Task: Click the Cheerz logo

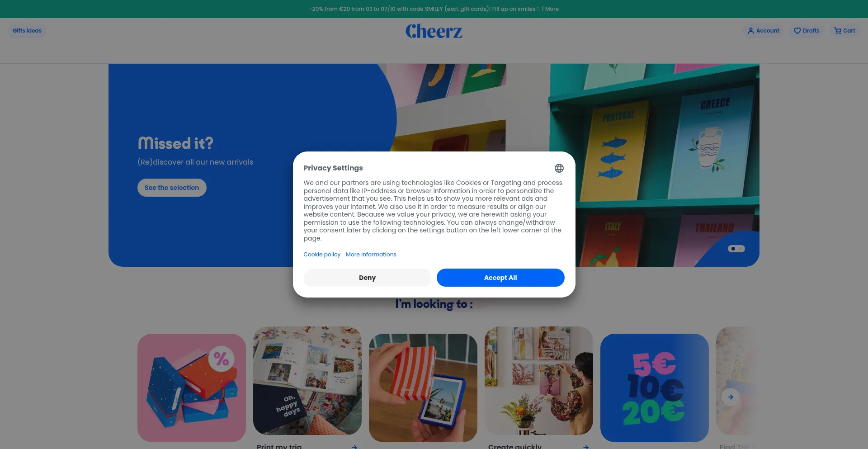Action: click(434, 31)
